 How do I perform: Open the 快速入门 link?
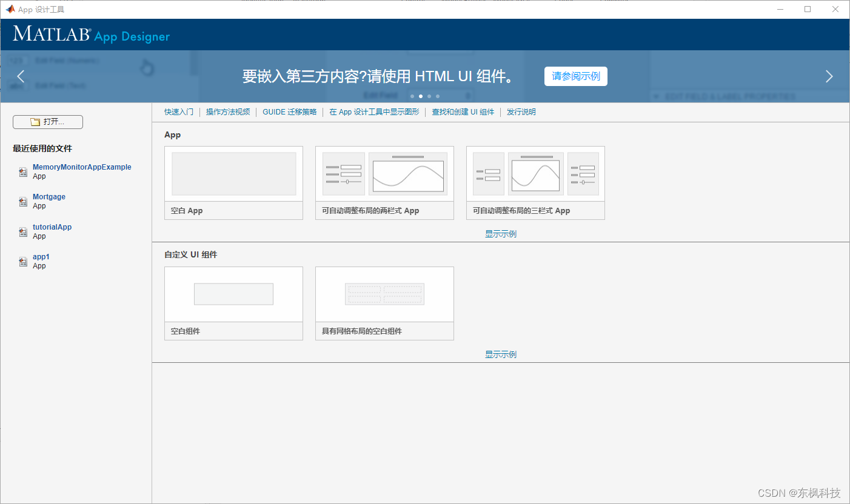(179, 112)
